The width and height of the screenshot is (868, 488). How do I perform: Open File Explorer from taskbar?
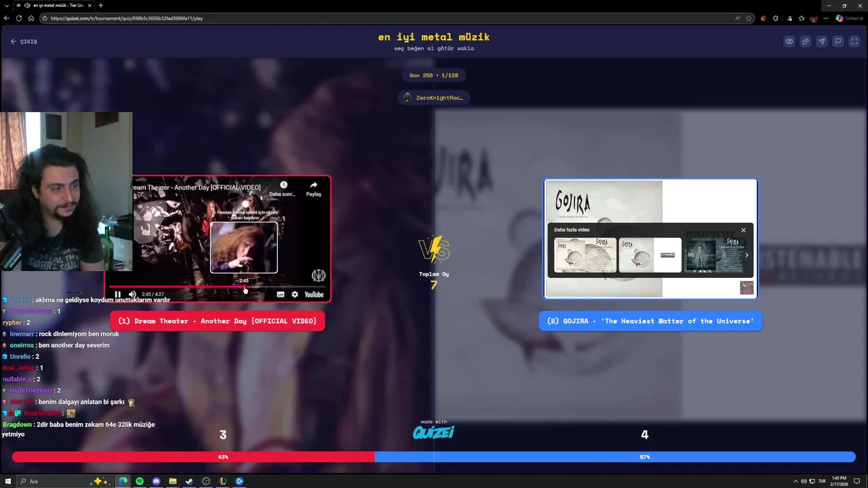(173, 481)
